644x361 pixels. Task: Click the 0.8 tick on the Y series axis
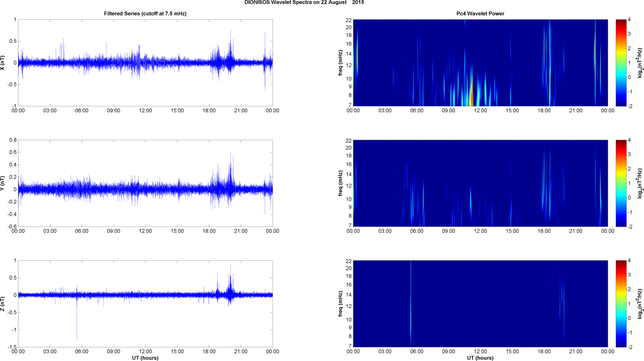tap(13, 140)
